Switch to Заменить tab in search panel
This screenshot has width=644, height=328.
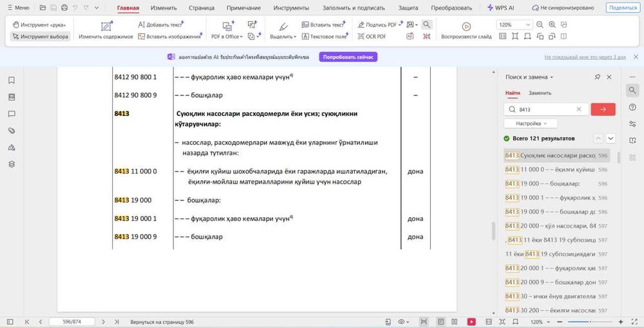point(540,93)
